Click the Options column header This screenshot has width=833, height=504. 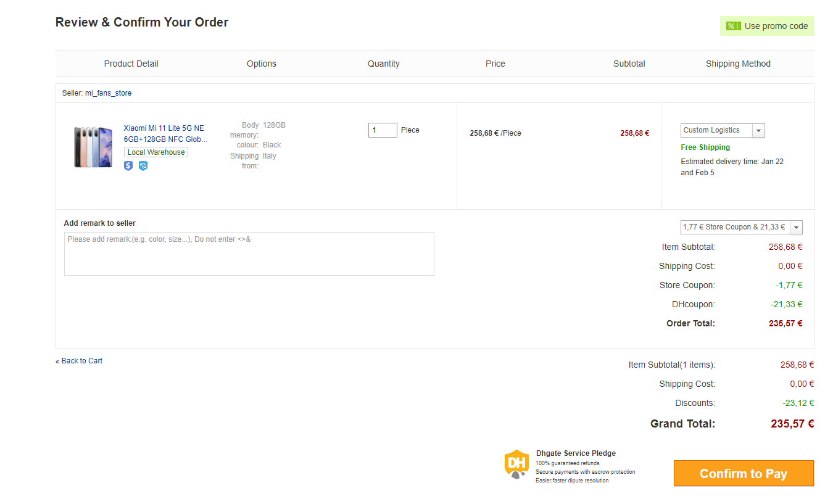coord(262,64)
